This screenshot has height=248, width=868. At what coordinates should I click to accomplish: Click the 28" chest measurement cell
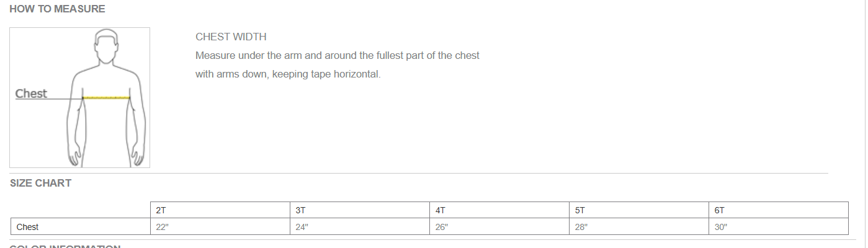639,227
